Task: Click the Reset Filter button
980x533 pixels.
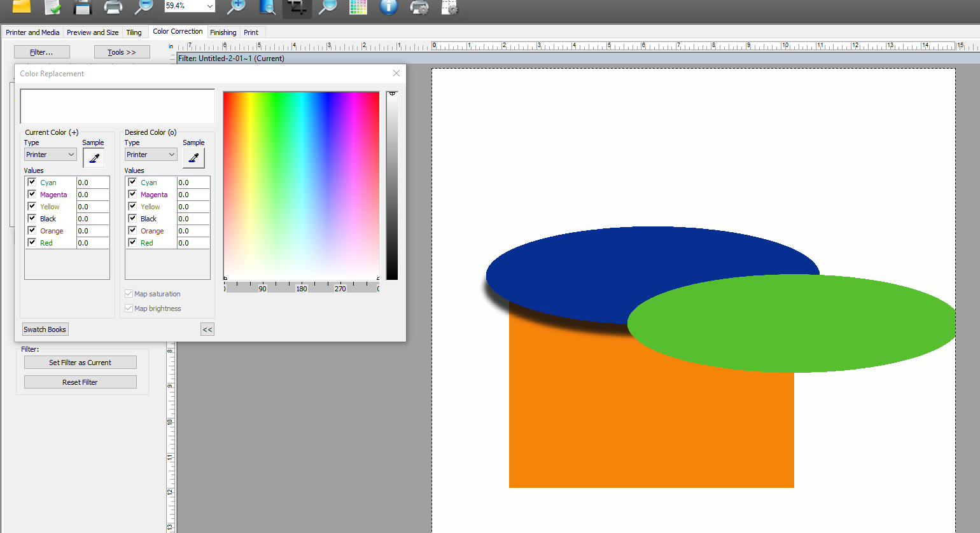Action: 80,382
